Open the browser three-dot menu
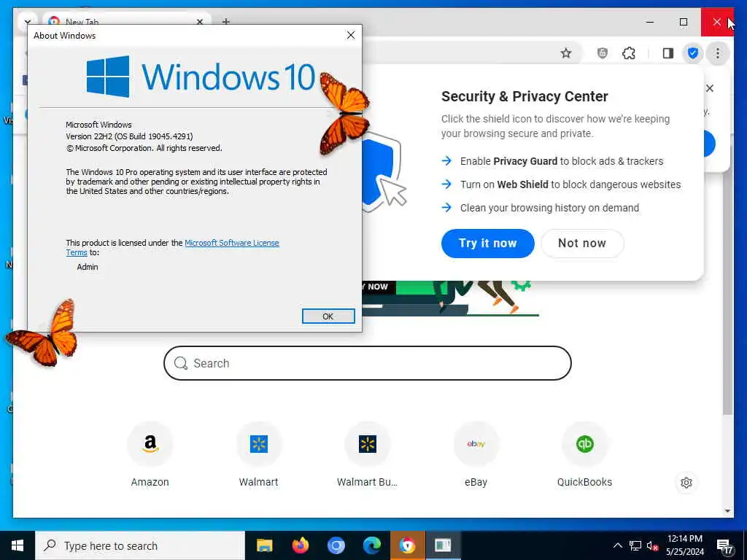Image resolution: width=747 pixels, height=560 pixels. 718,53
